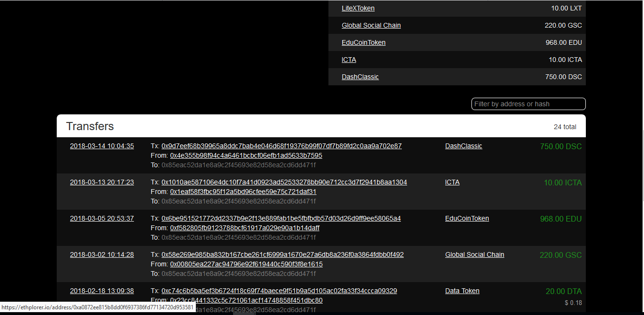Open DashClassic in balances list
Image resolution: width=644 pixels, height=315 pixels.
tap(360, 77)
